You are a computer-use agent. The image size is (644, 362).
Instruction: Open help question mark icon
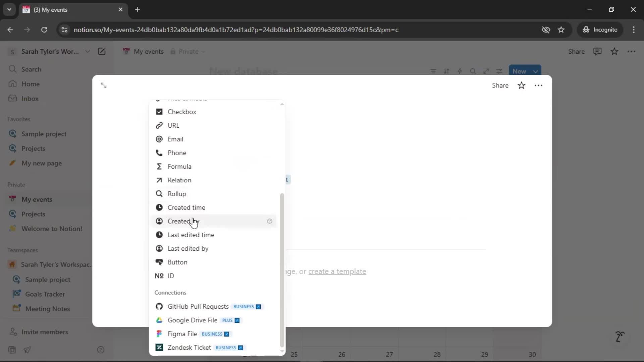(101, 350)
